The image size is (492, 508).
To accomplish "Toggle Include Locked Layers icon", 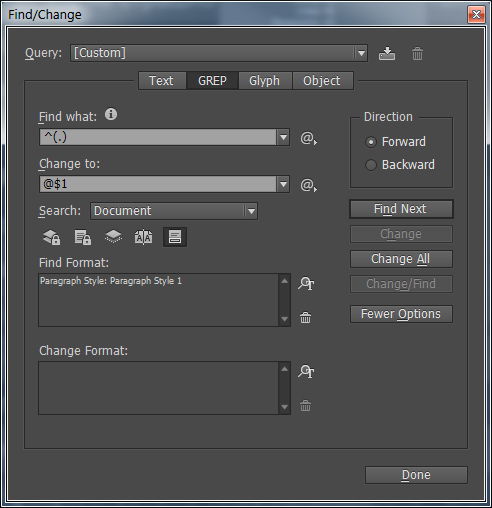I will [51, 237].
